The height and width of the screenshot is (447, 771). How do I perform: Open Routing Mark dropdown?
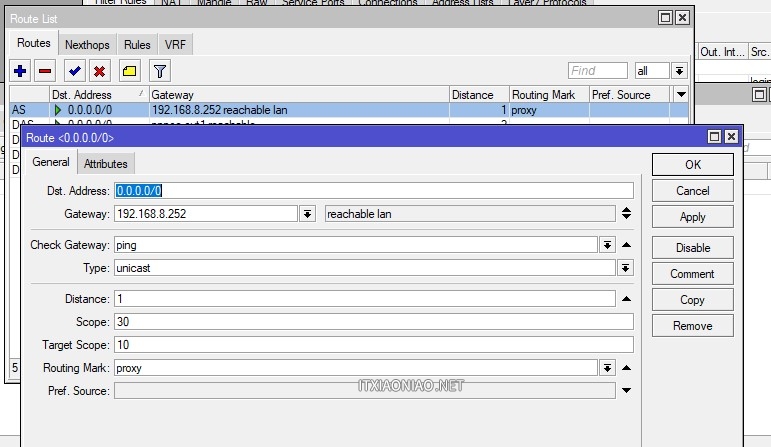[607, 368]
